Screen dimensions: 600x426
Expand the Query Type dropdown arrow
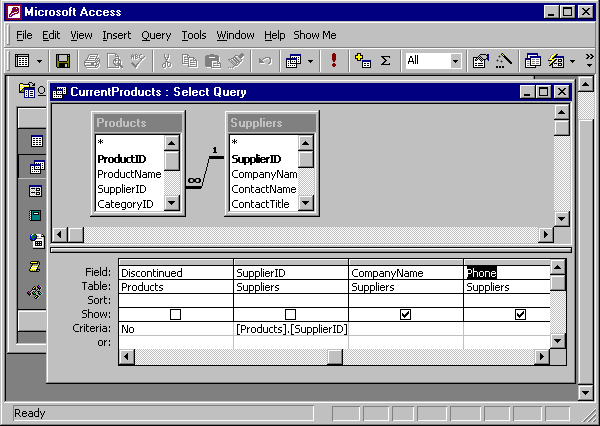310,61
